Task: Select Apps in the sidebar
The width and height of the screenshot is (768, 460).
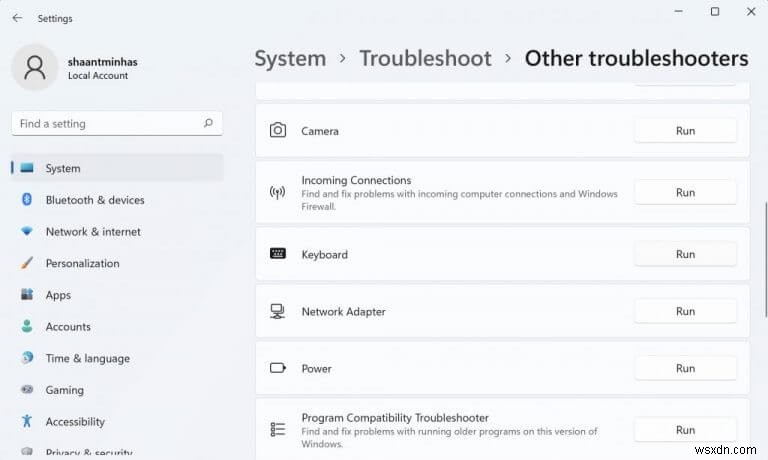Action: click(58, 295)
